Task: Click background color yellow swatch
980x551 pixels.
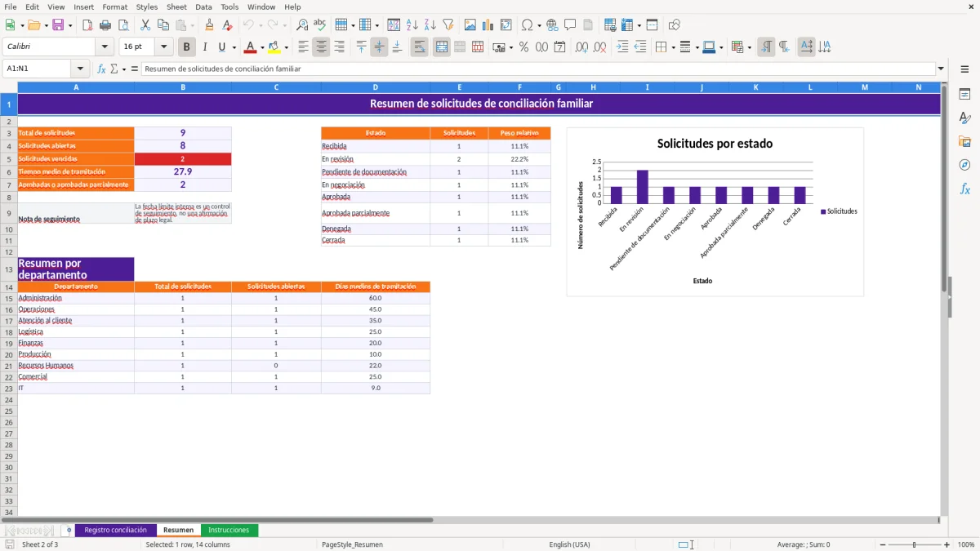Action: pos(274,47)
